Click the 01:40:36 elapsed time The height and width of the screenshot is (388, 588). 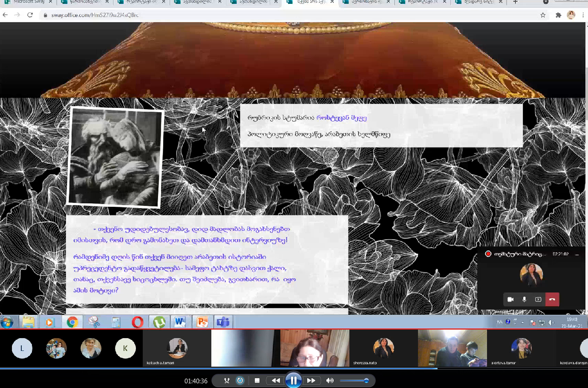[x=196, y=381]
